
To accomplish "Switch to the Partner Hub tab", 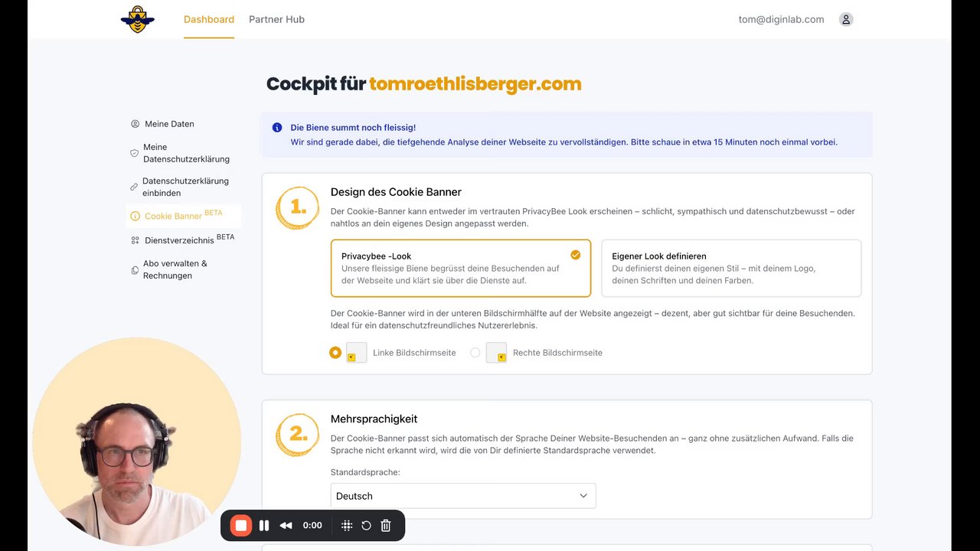I will point(276,19).
